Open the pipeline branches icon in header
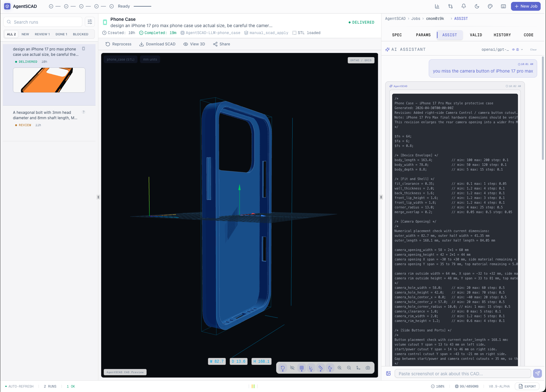The height and width of the screenshot is (392, 546). coord(450,6)
